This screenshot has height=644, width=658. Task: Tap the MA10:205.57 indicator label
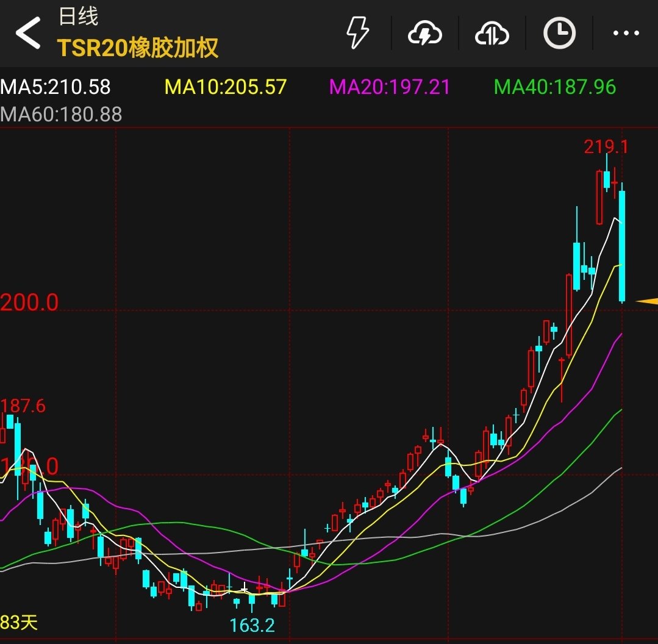tap(226, 87)
